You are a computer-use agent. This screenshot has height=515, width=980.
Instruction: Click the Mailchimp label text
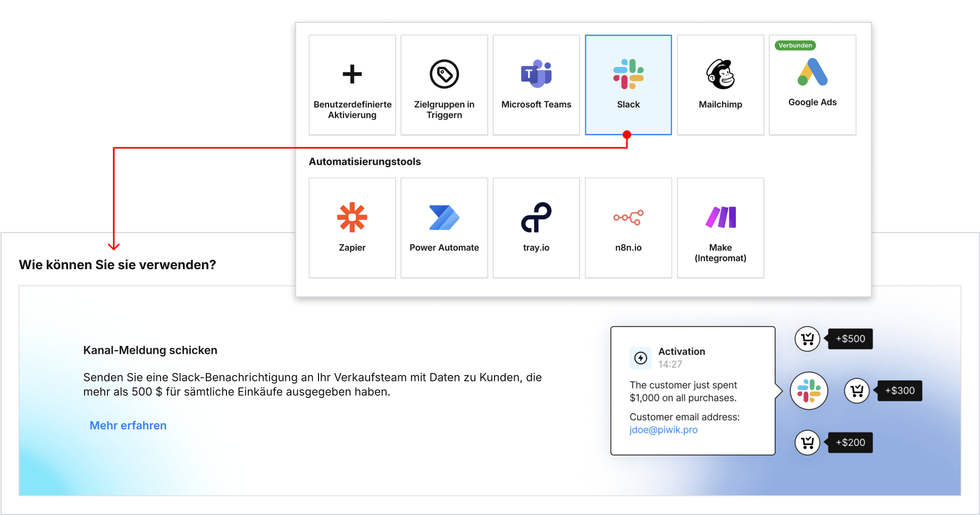click(x=721, y=104)
